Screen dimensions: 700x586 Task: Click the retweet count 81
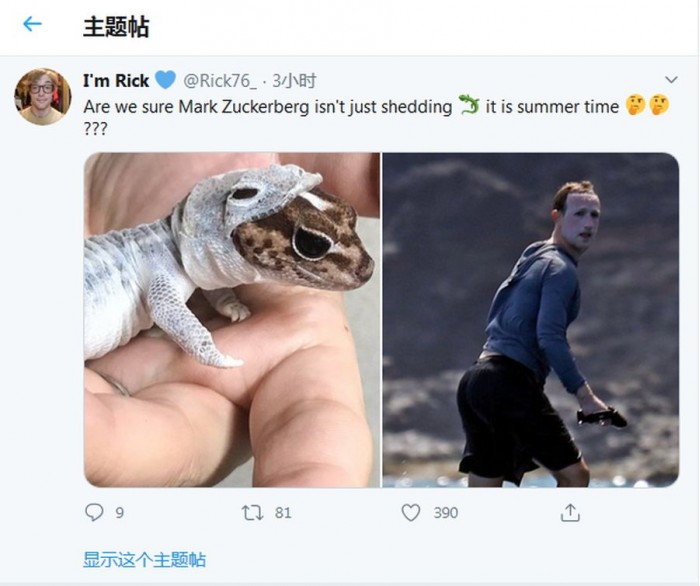click(x=282, y=512)
